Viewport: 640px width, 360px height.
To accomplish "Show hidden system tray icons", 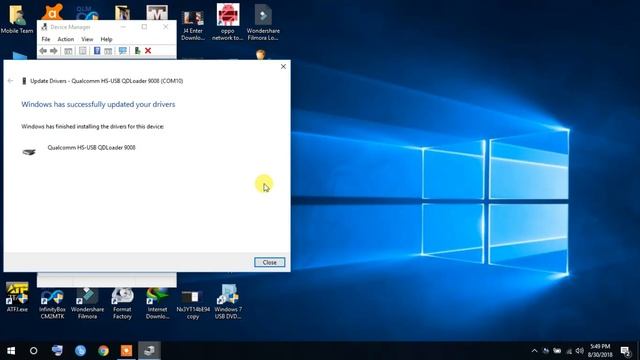I will click(x=534, y=351).
